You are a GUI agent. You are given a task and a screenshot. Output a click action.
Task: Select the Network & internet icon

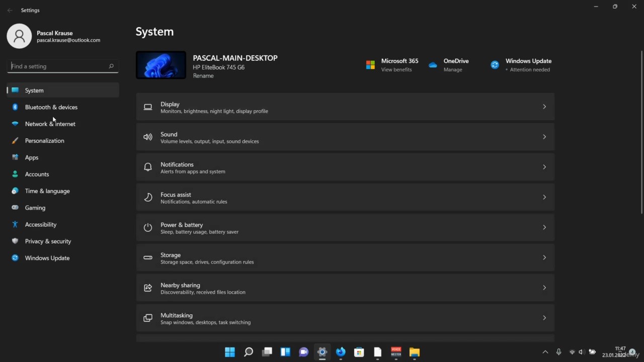pyautogui.click(x=15, y=124)
